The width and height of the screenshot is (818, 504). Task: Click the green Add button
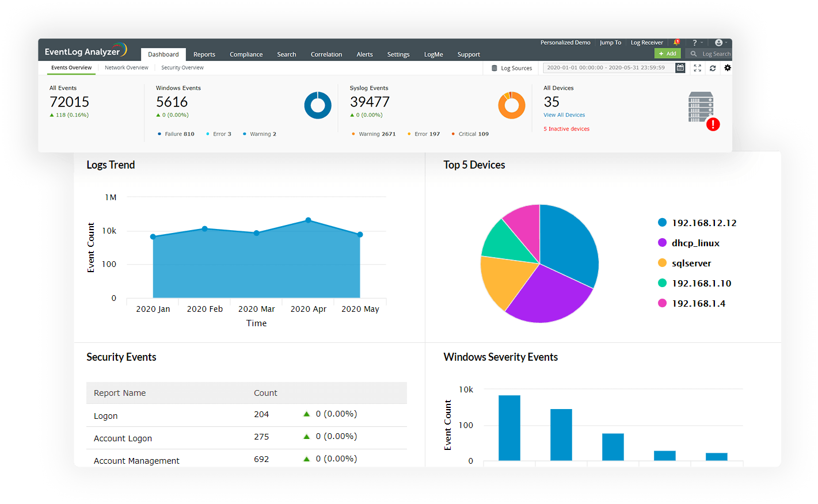[x=668, y=54]
